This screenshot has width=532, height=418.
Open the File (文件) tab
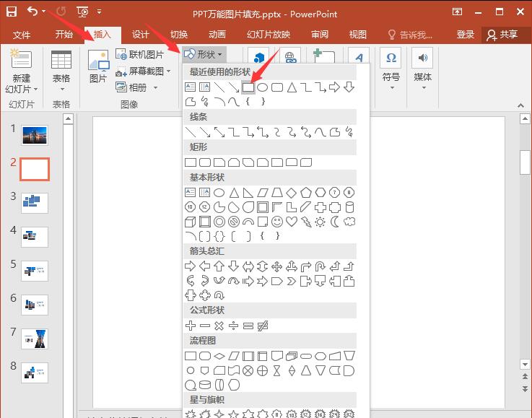pos(22,35)
